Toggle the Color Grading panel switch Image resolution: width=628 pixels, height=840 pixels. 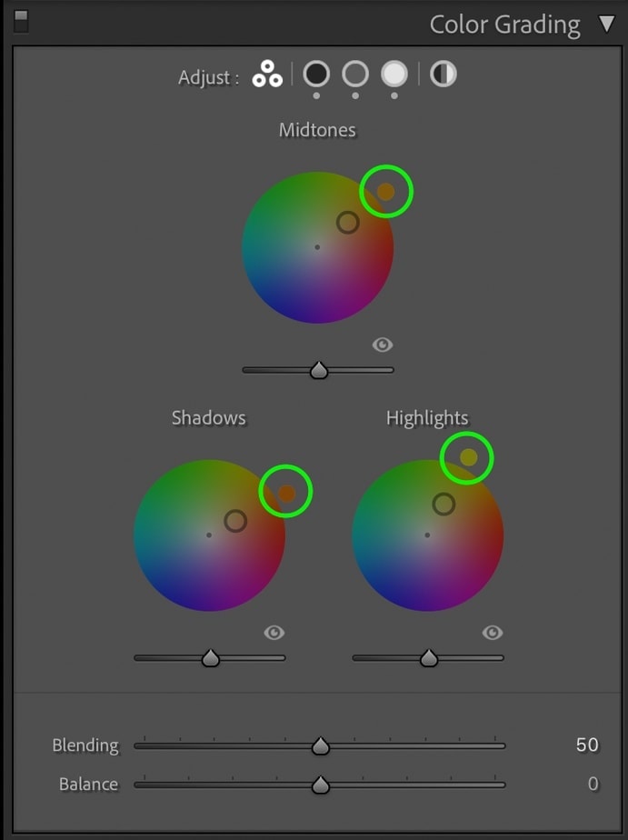click(x=21, y=22)
